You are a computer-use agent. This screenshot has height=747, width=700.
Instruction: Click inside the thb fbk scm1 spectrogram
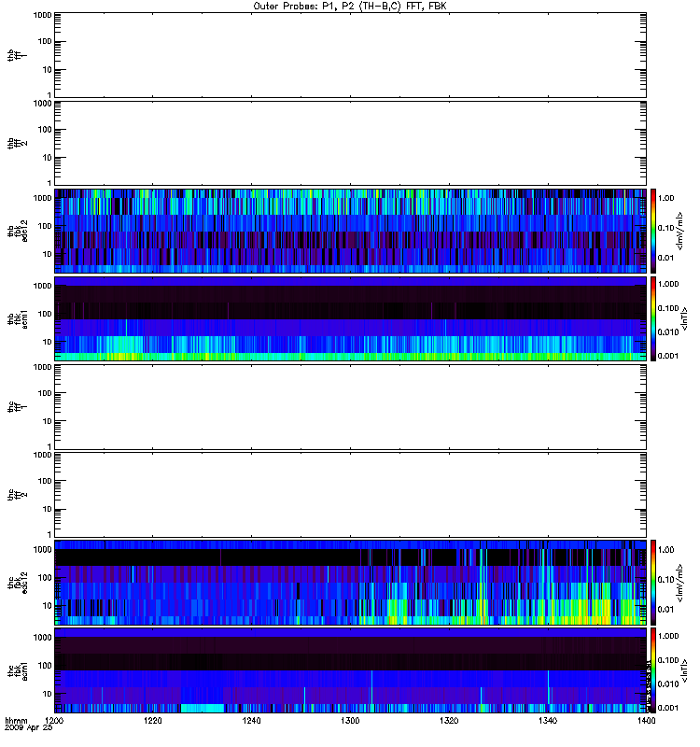350,318
